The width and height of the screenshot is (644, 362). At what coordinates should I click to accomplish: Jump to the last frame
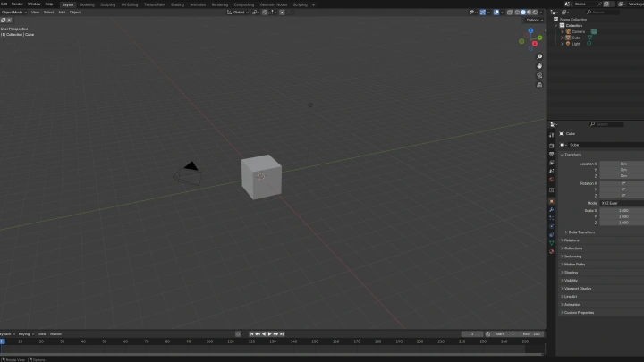click(282, 334)
